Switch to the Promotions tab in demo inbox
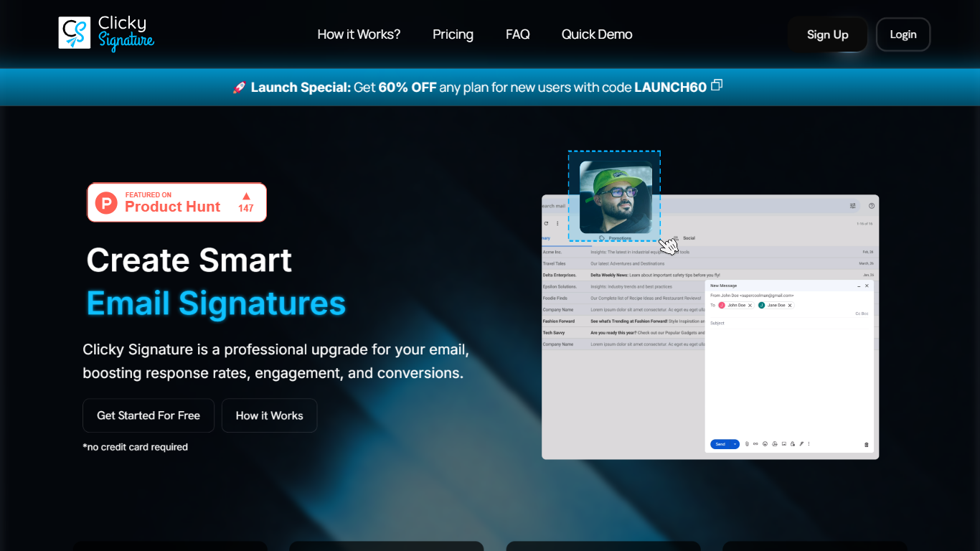Screen dimensions: 980x551 [616, 238]
